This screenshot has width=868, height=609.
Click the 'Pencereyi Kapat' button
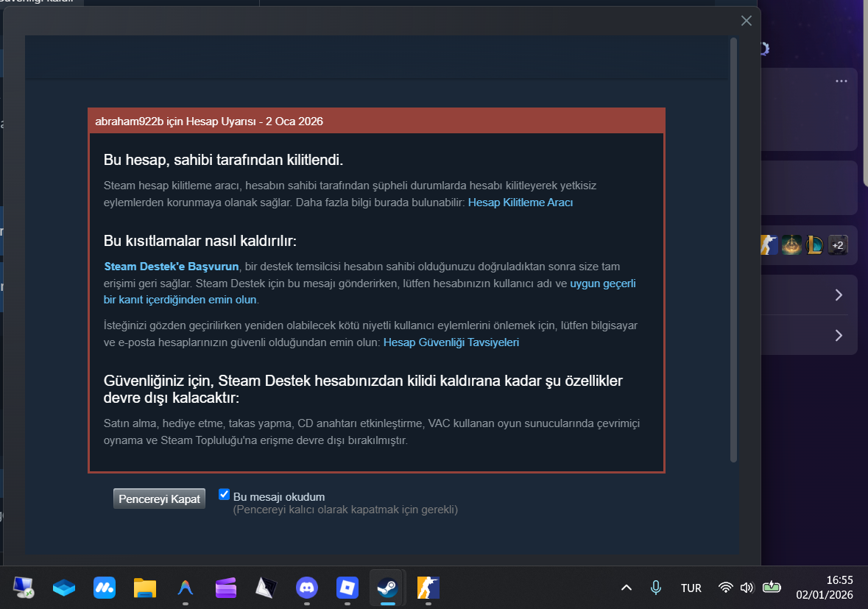160,499
